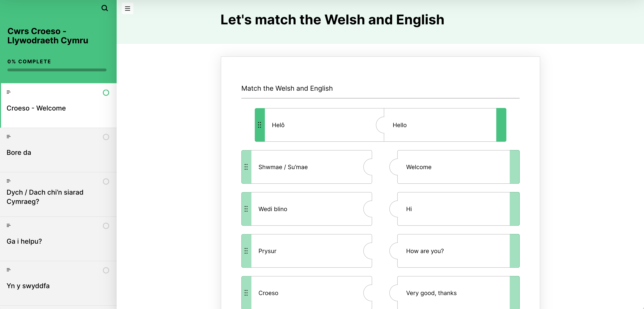Click the drag handle on Helô card
The image size is (644, 309).
pyautogui.click(x=259, y=125)
